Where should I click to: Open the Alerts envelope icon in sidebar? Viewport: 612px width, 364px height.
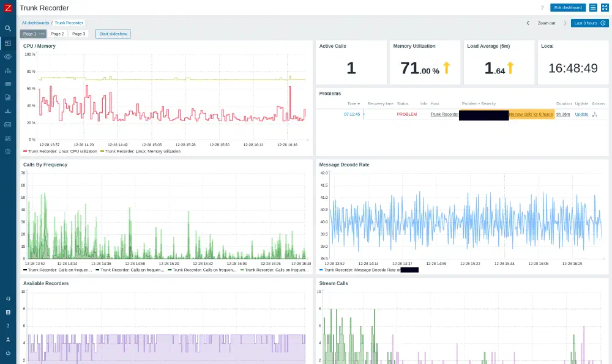click(8, 125)
